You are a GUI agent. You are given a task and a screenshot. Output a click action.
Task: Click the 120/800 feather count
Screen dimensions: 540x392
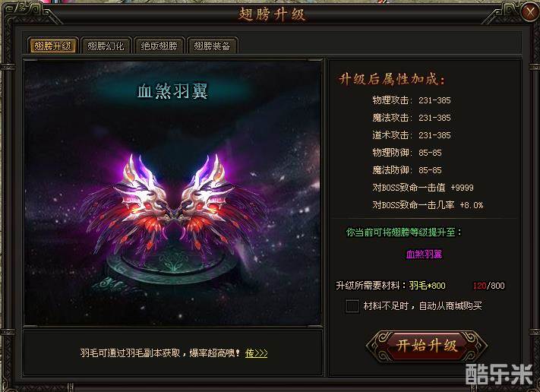coord(488,286)
